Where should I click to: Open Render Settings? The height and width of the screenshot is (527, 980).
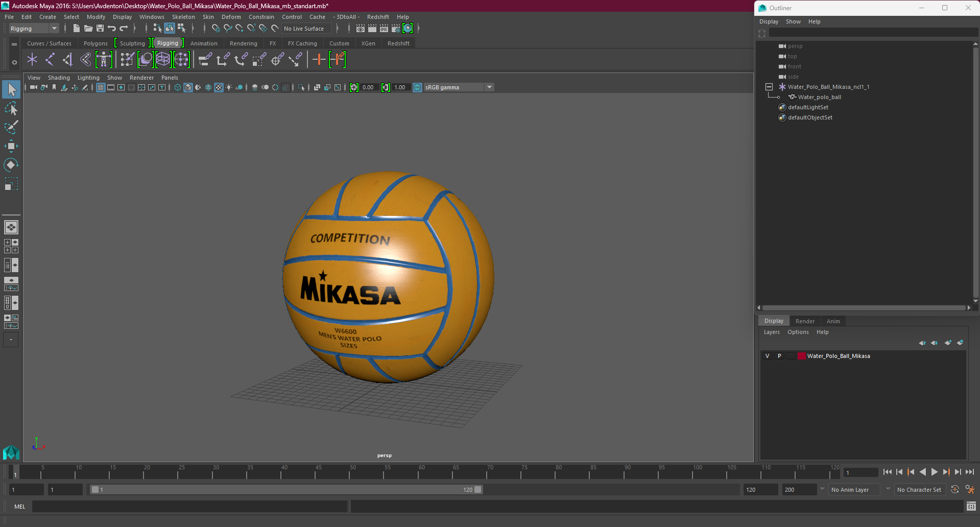[x=396, y=29]
